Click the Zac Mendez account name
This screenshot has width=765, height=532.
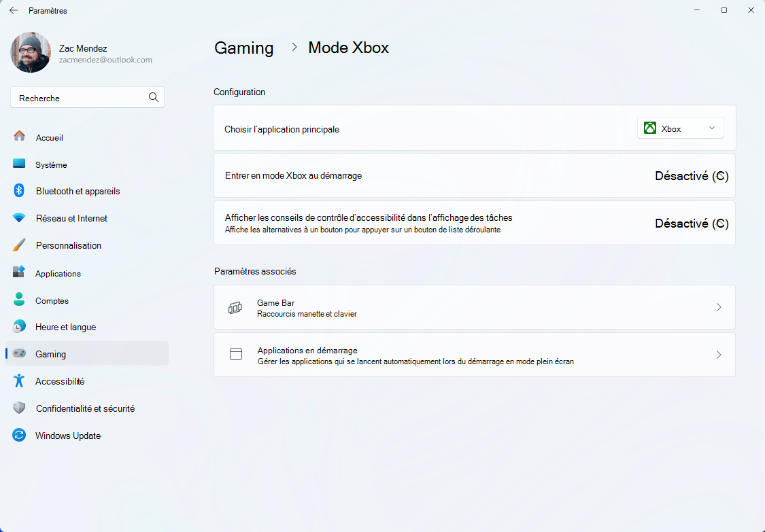coord(83,48)
